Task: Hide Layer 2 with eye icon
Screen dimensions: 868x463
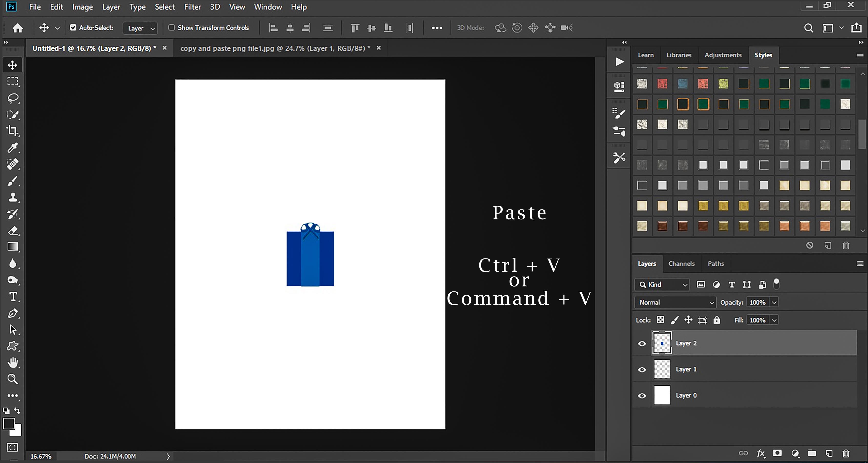Action: coord(642,343)
